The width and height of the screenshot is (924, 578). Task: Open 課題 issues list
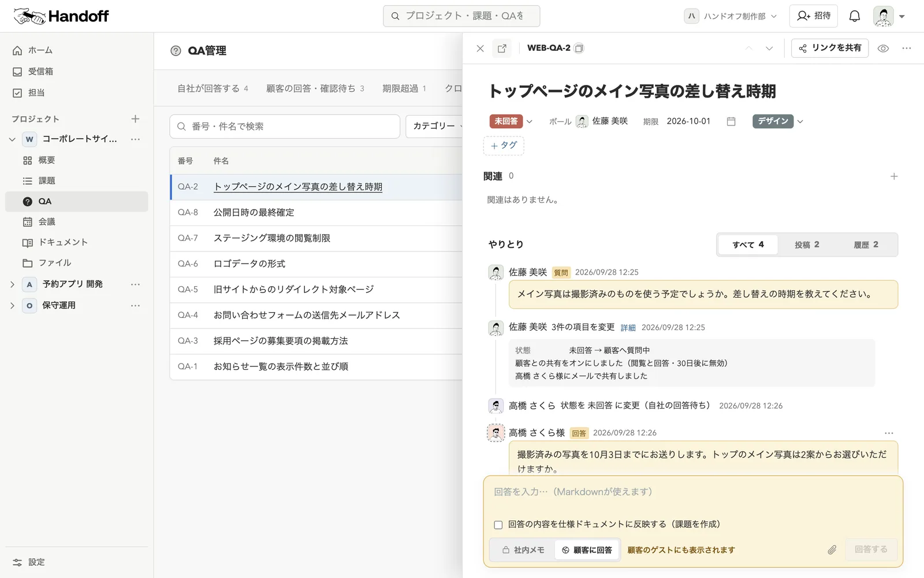(x=77, y=181)
